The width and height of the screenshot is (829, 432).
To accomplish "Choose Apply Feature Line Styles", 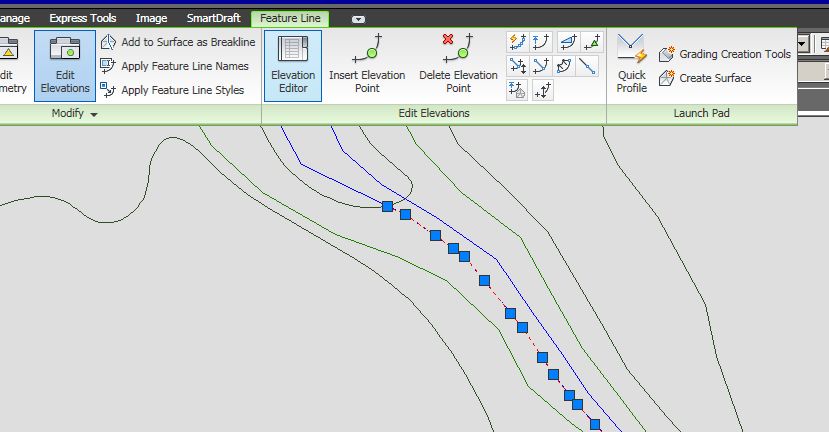I will click(172, 90).
